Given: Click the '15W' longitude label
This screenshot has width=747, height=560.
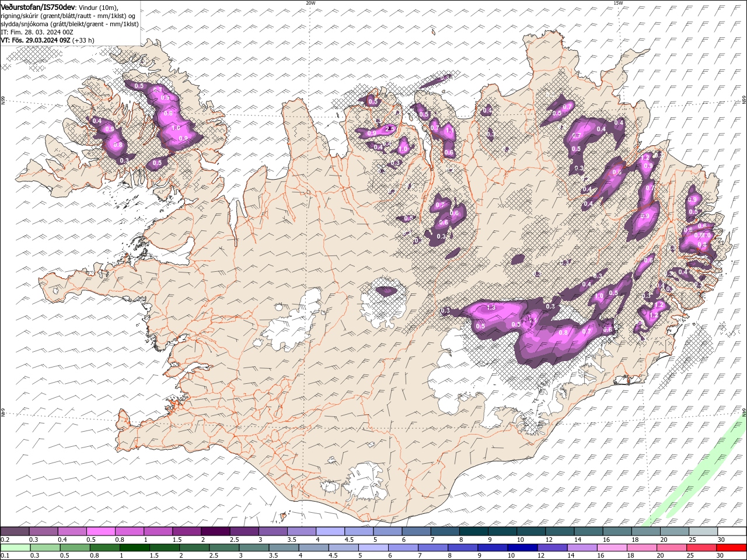Looking at the screenshot, I should pos(618,3).
